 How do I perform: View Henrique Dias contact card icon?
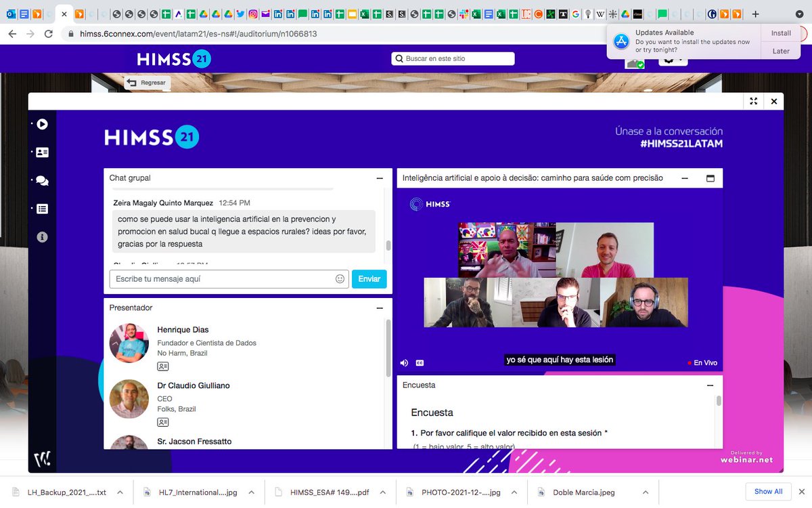[x=162, y=366]
